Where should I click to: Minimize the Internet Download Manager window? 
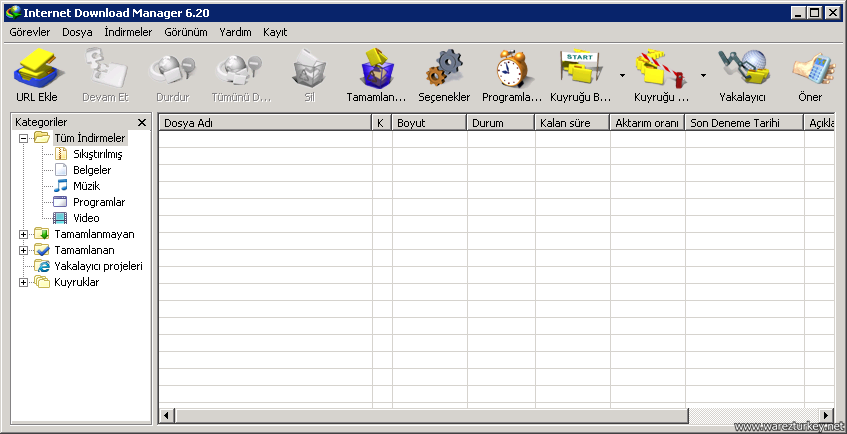pos(799,12)
